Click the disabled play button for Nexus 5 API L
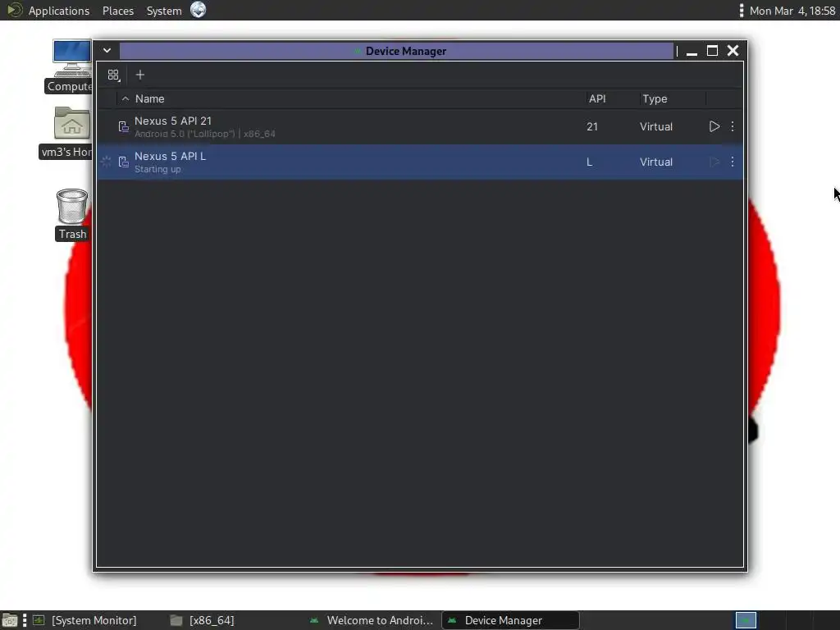The image size is (840, 630). [x=714, y=162]
